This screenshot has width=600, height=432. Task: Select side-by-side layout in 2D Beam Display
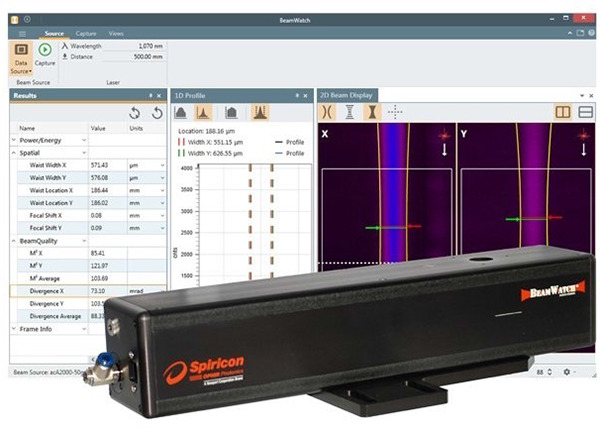point(563,112)
